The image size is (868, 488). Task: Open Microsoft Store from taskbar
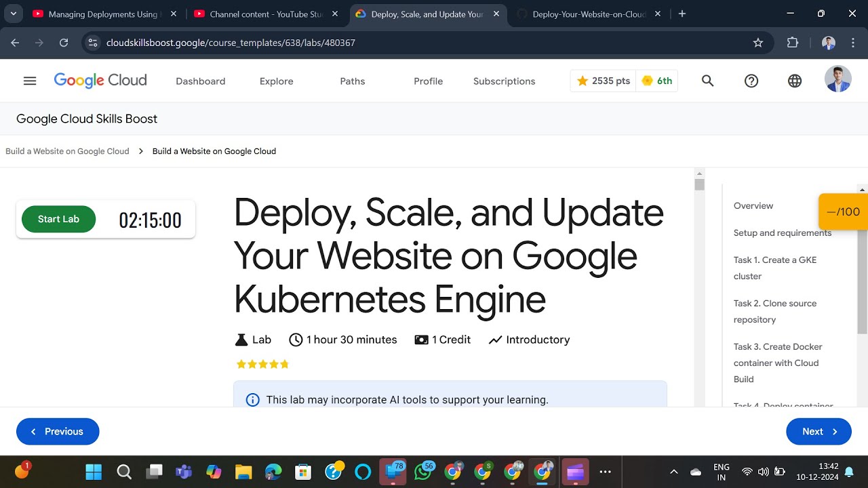pos(303,472)
